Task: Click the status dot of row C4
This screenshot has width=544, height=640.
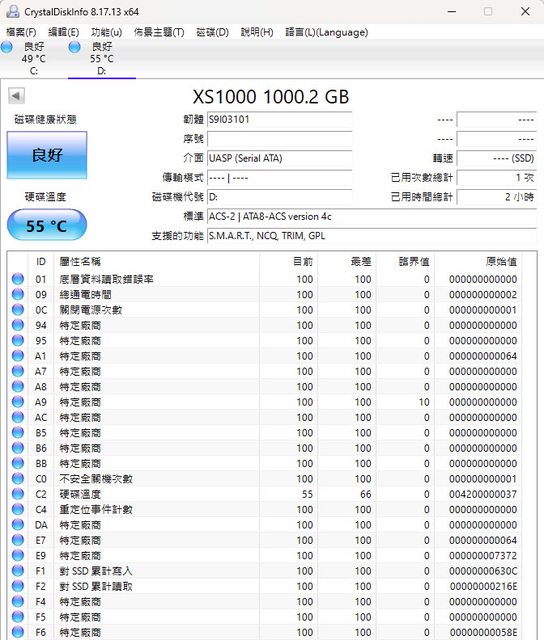Action: point(18,509)
